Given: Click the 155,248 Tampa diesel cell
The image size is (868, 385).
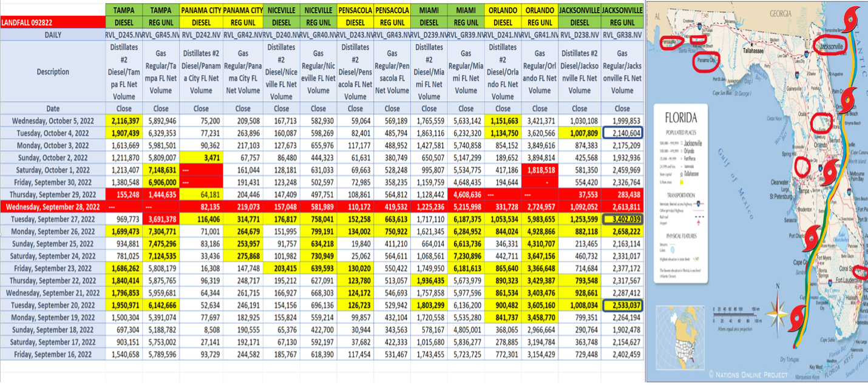Looking at the screenshot, I should [x=124, y=195].
